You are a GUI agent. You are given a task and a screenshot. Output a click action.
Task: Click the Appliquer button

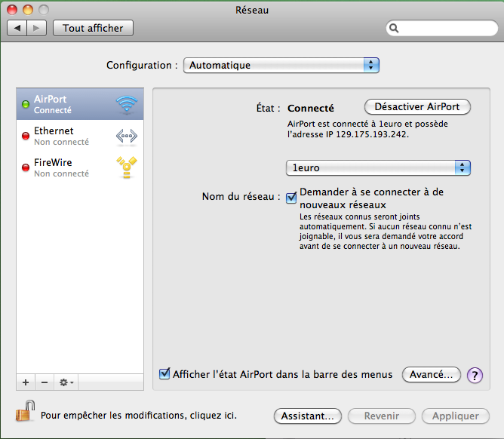pyautogui.click(x=456, y=416)
